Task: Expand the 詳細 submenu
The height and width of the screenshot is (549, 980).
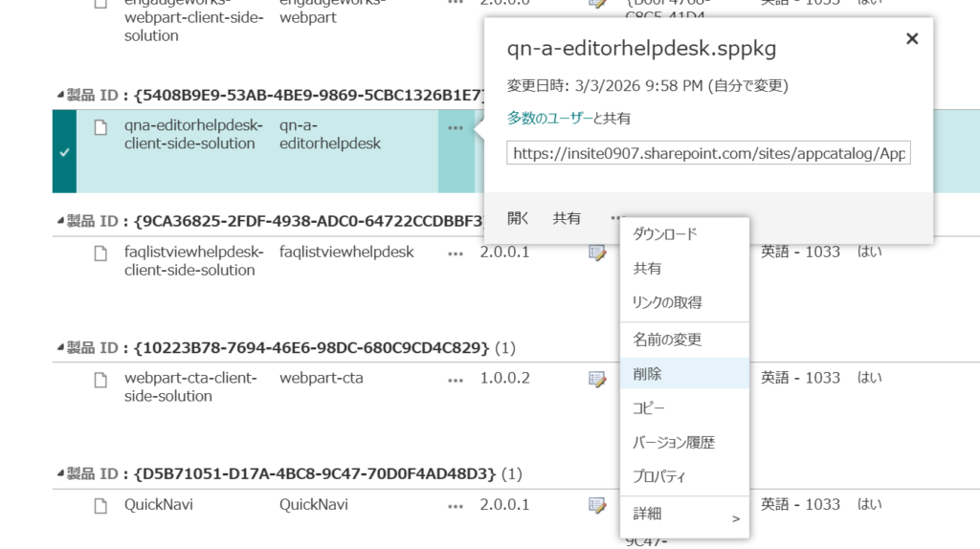Action: [684, 515]
